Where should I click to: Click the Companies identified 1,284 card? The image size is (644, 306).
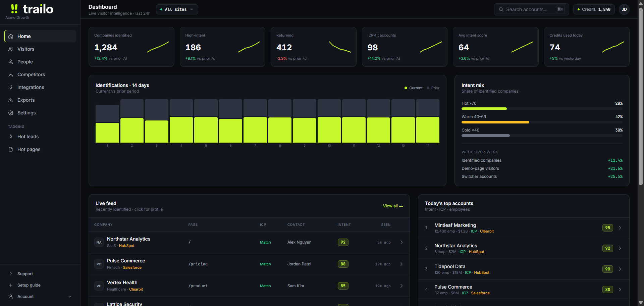(x=131, y=47)
